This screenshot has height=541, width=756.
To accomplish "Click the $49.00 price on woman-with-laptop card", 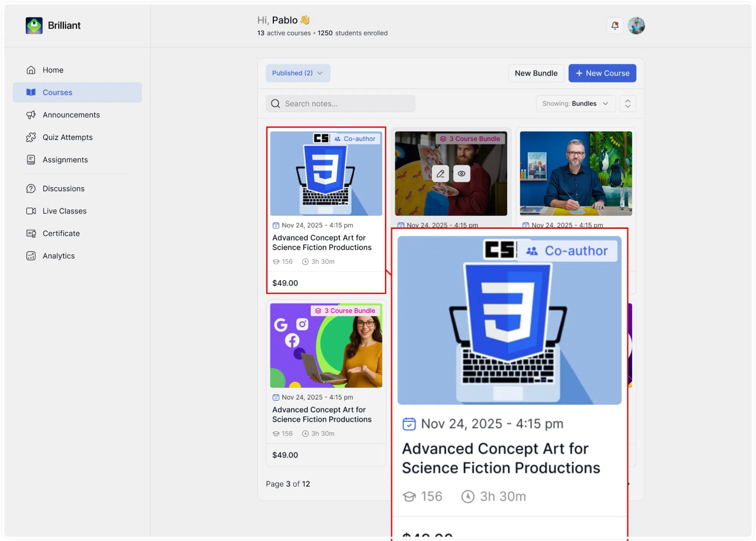I will coord(285,455).
